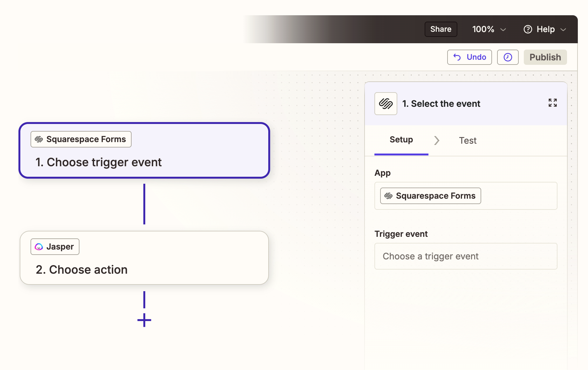Click the "App" field label

pyautogui.click(x=382, y=173)
